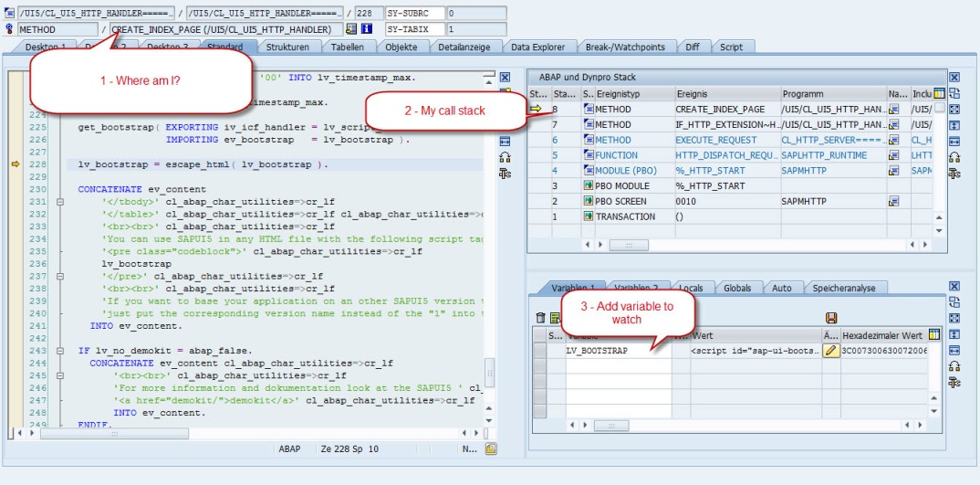Switch to the Strukturen tab

point(287,47)
